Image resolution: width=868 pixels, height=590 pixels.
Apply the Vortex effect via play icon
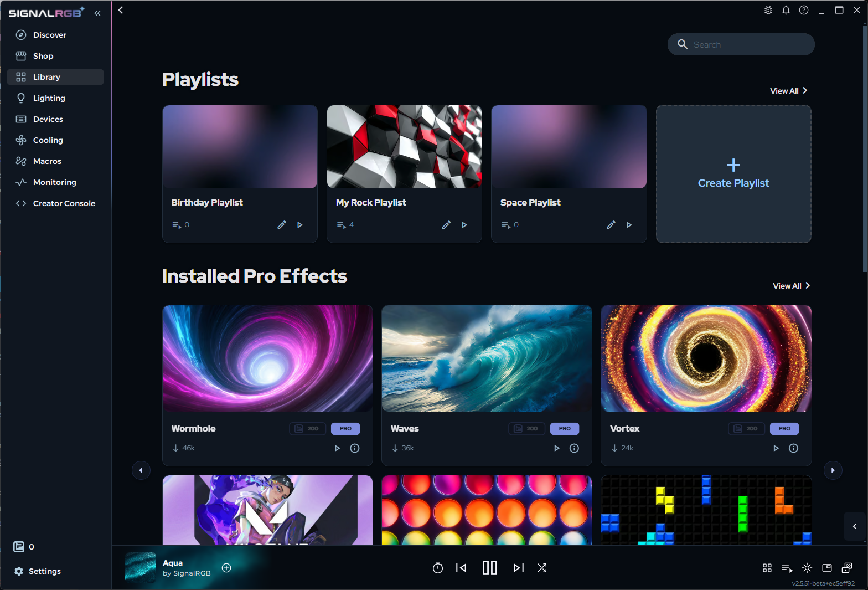776,448
